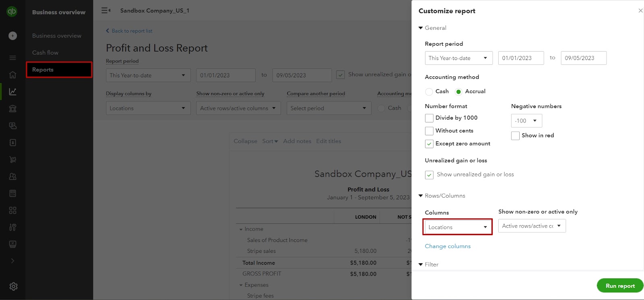Click the Change columns link
644x300 pixels.
(448, 246)
